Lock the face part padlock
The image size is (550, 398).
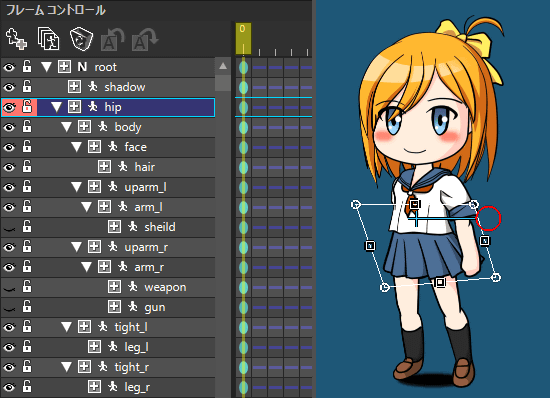tap(27, 146)
